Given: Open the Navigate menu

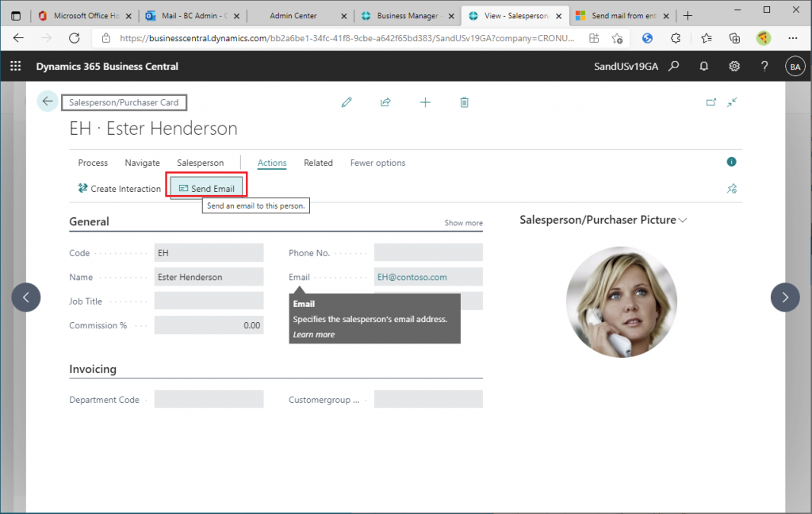Looking at the screenshot, I should pyautogui.click(x=143, y=163).
